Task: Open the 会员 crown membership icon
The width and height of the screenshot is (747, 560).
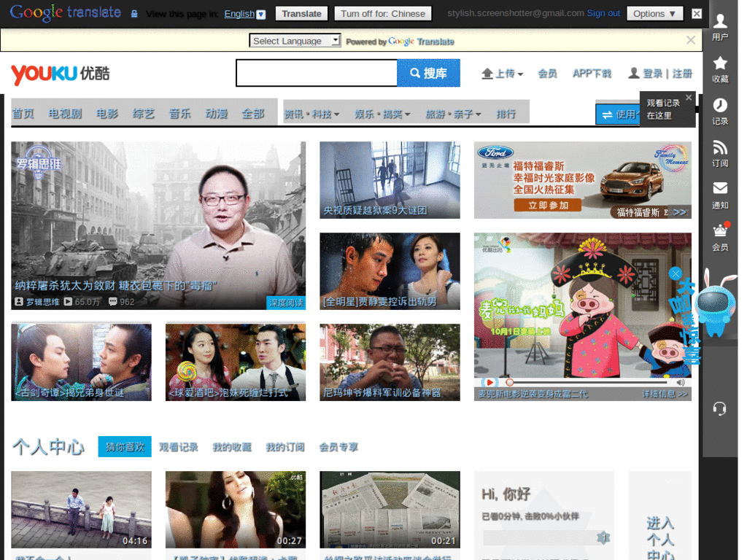Action: point(720,237)
